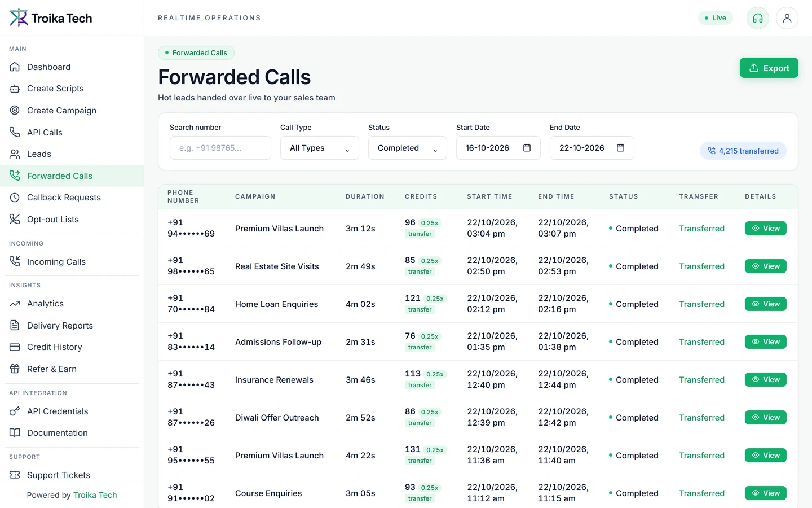Click the Analytics trend icon

15,304
